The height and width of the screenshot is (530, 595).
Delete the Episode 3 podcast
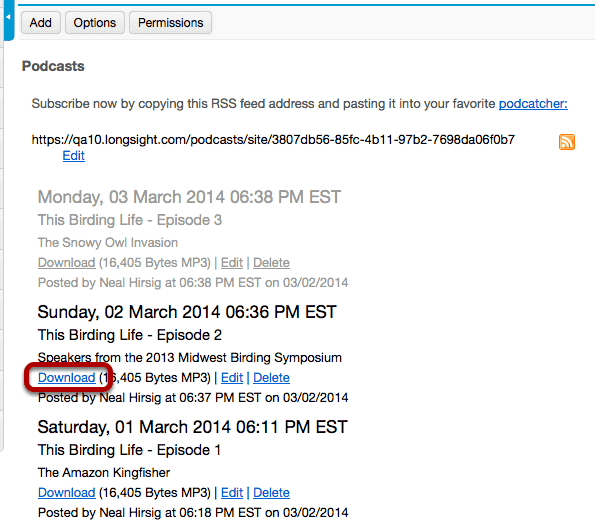tap(271, 263)
